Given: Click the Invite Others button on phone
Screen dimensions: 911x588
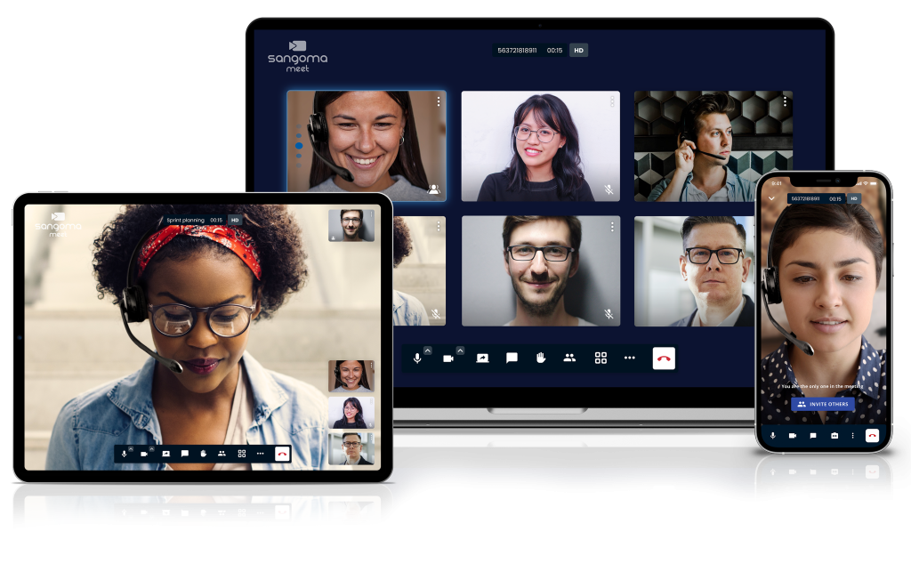Looking at the screenshot, I should coord(823,404).
